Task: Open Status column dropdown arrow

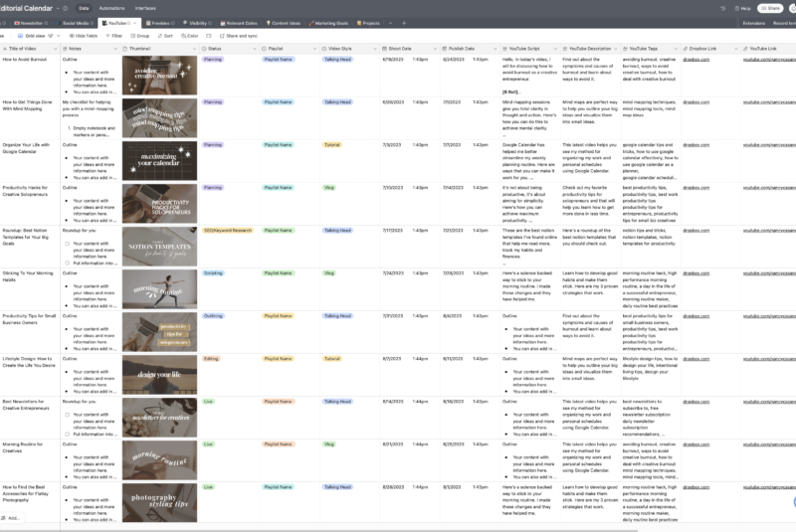Action: point(255,49)
